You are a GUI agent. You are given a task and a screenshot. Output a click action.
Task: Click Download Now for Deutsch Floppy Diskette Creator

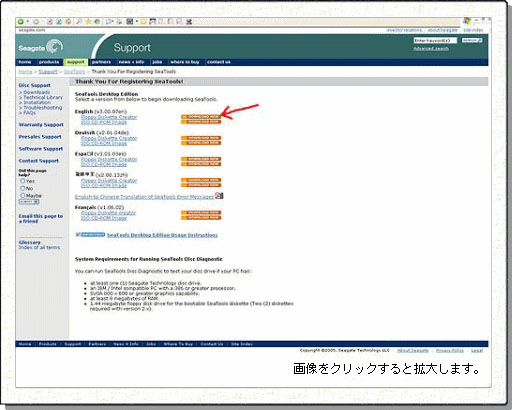pyautogui.click(x=201, y=138)
